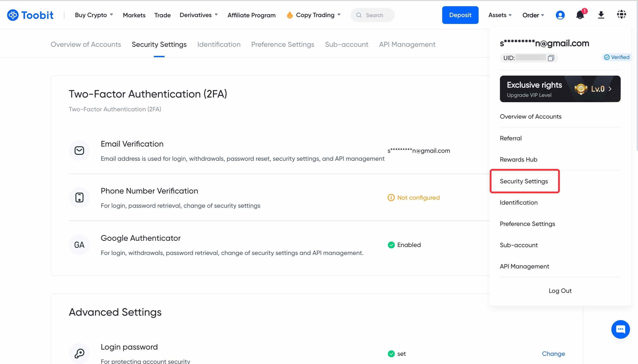638x364 pixels.
Task: Click the Email Verification envelope icon
Action: 79,151
